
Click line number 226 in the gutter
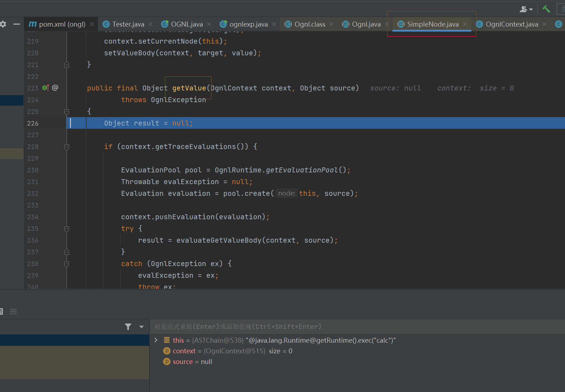pos(33,123)
